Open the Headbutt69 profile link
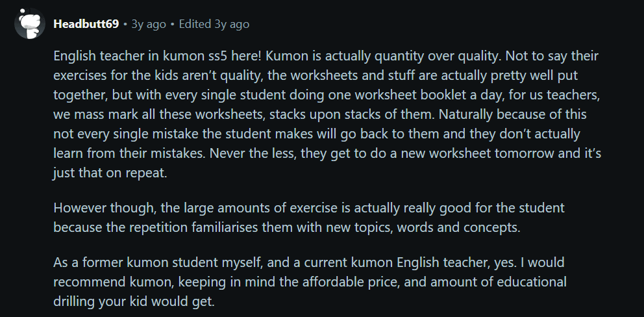This screenshot has width=644, height=317. pyautogui.click(x=86, y=24)
